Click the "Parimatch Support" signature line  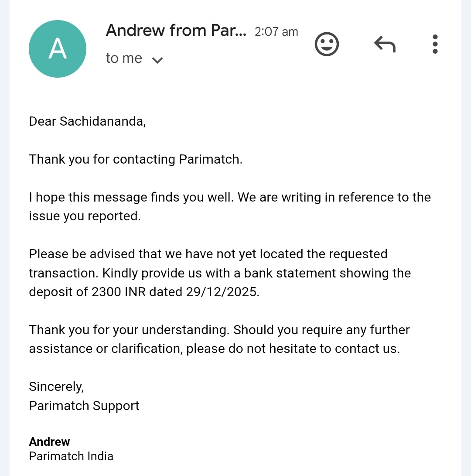[84, 406]
